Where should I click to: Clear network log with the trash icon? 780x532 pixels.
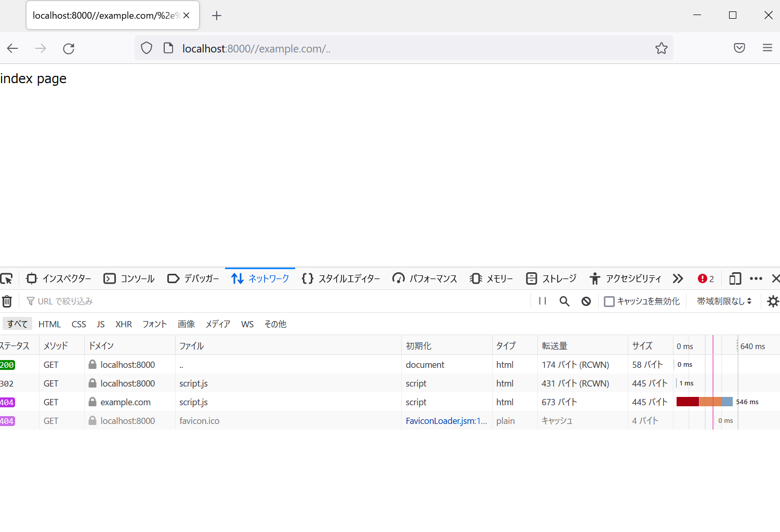pyautogui.click(x=7, y=301)
